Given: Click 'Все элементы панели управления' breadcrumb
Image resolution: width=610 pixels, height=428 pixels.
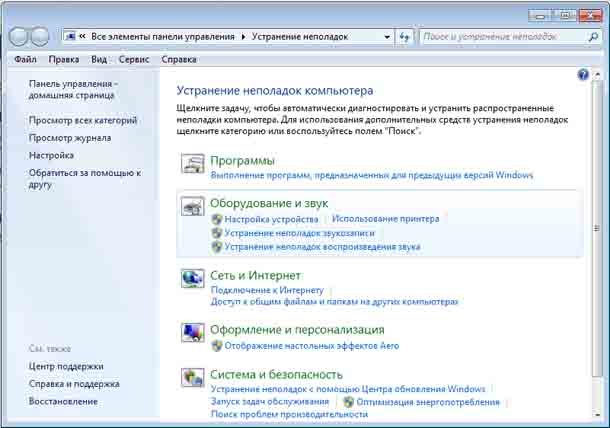Looking at the screenshot, I should [163, 37].
